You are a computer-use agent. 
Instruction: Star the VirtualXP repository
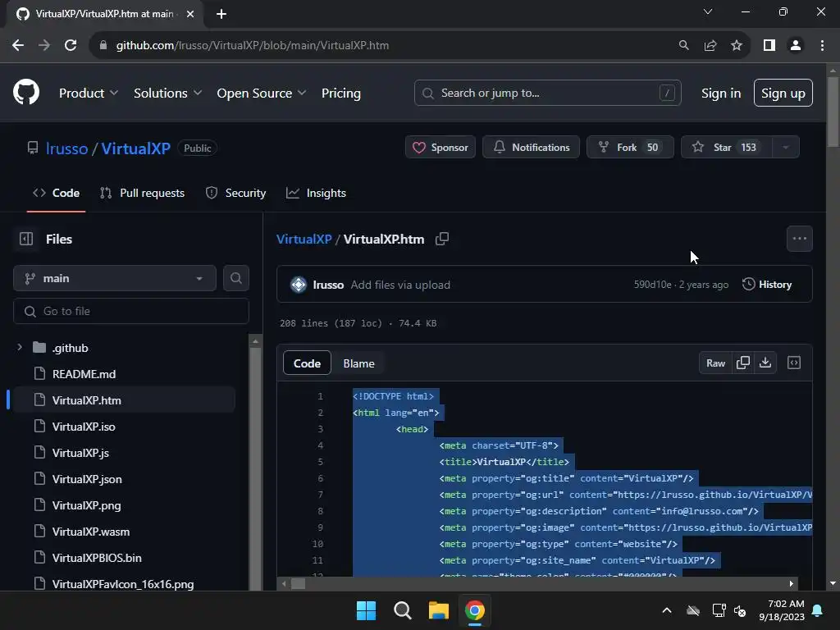pyautogui.click(x=727, y=148)
